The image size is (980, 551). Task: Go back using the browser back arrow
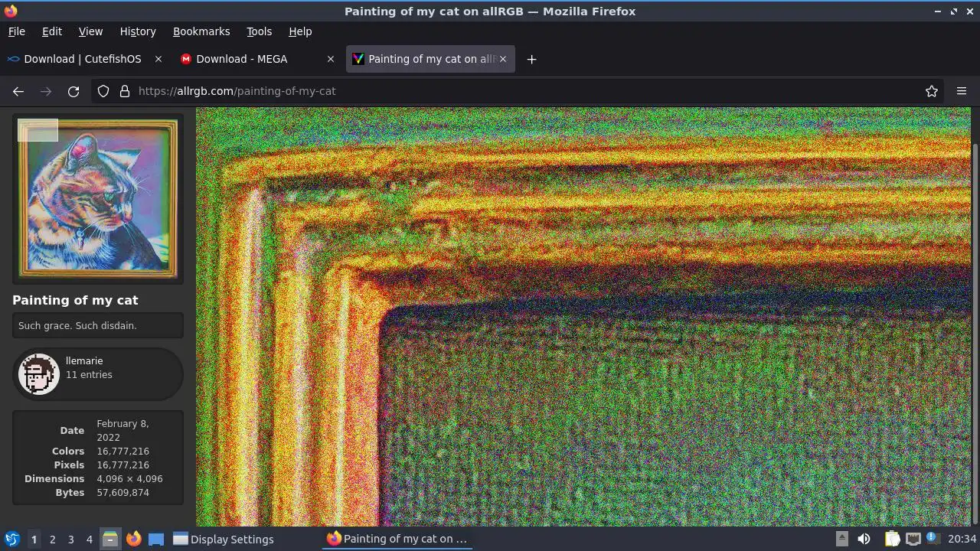tap(18, 91)
